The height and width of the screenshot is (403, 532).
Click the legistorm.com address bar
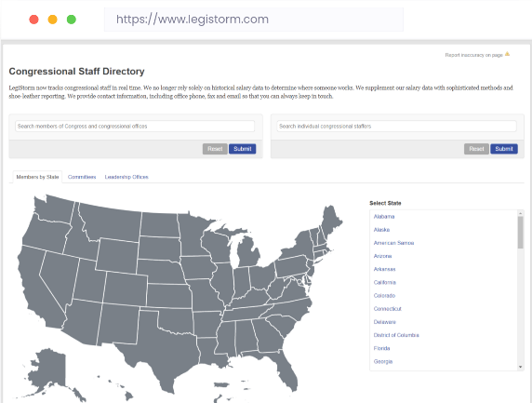pyautogui.click(x=254, y=20)
